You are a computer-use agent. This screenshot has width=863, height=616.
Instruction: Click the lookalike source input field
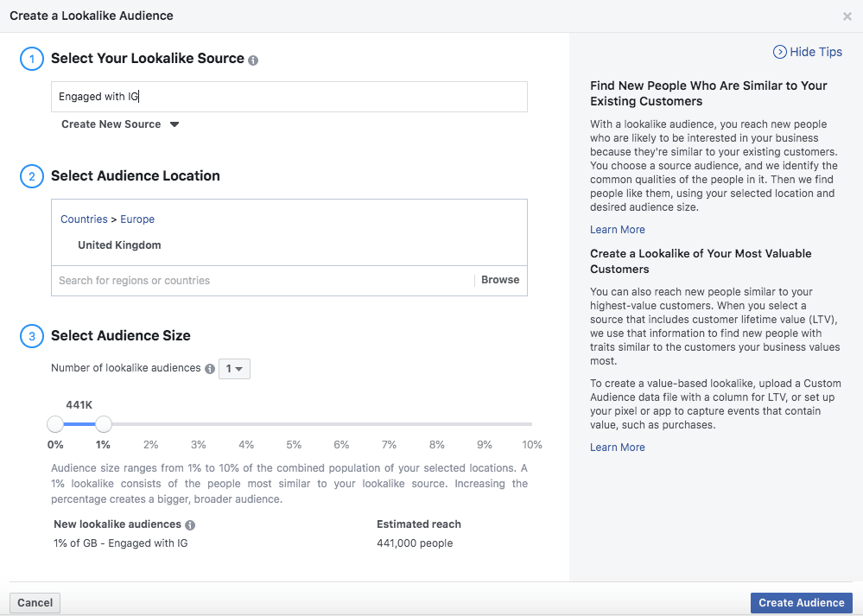coord(289,97)
